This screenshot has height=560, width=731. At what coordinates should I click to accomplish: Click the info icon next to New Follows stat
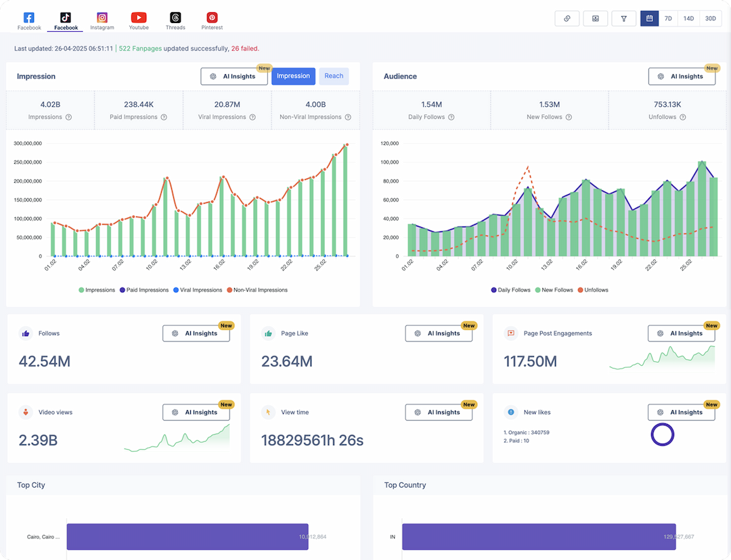pyautogui.click(x=569, y=117)
